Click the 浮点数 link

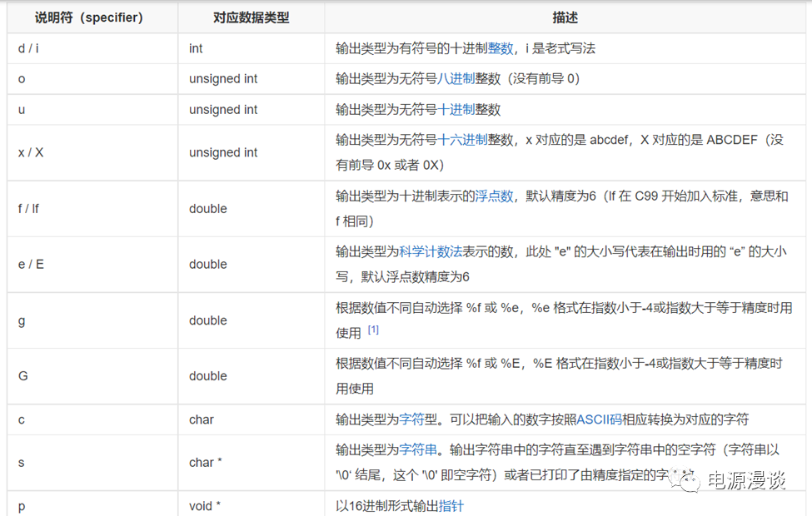[x=494, y=196]
